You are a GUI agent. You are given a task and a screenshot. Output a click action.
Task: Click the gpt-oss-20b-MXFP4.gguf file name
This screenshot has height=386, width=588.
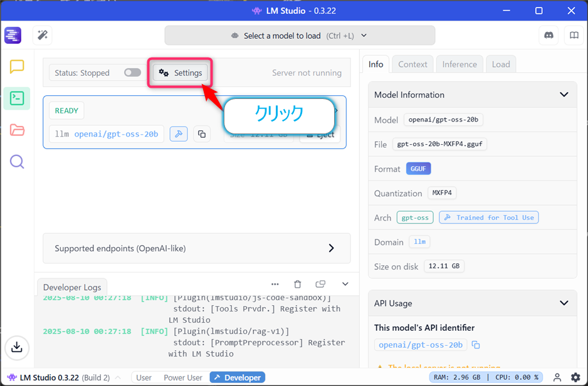click(x=439, y=144)
